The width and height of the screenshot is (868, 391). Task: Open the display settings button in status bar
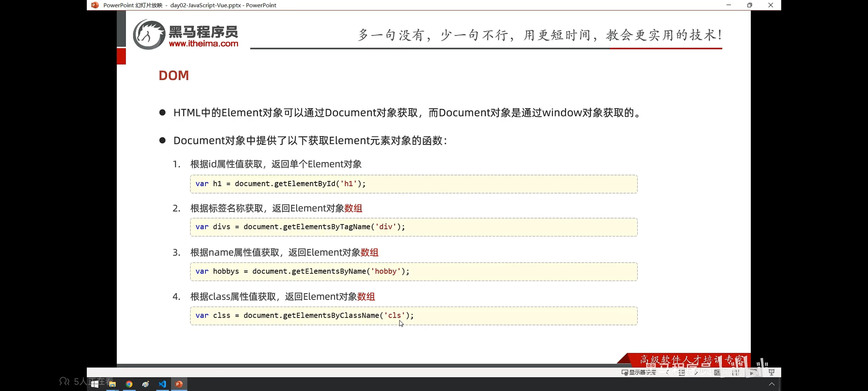[x=639, y=372]
